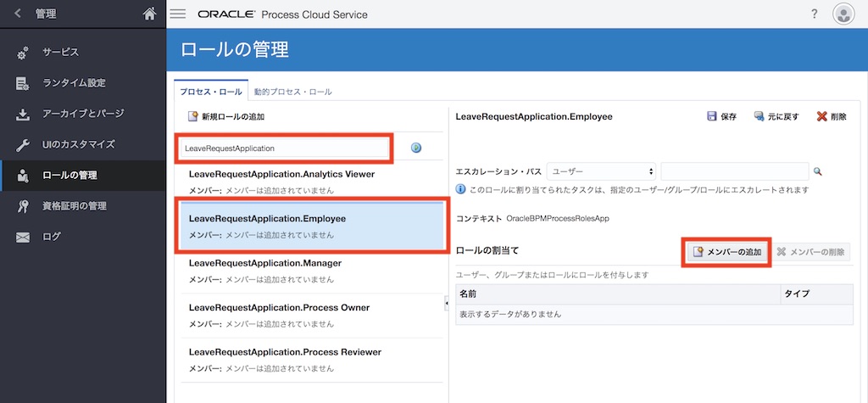Click 元に戻す revert button
The width and height of the screenshot is (868, 403).
tap(776, 116)
